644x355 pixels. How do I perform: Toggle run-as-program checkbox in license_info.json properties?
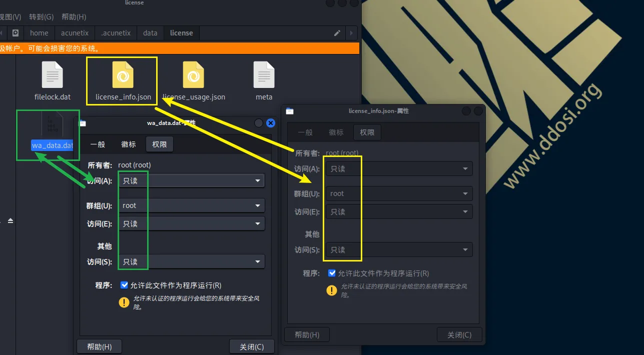pyautogui.click(x=332, y=273)
